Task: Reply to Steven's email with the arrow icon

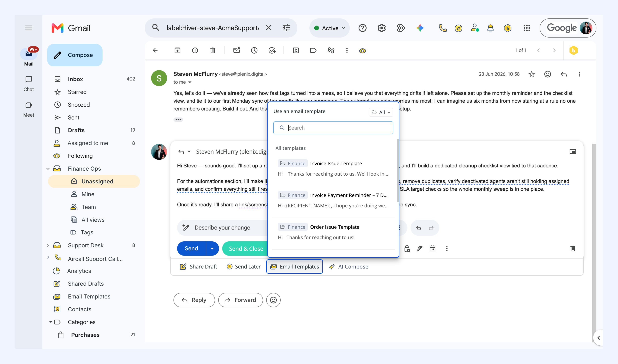Action: (564, 74)
